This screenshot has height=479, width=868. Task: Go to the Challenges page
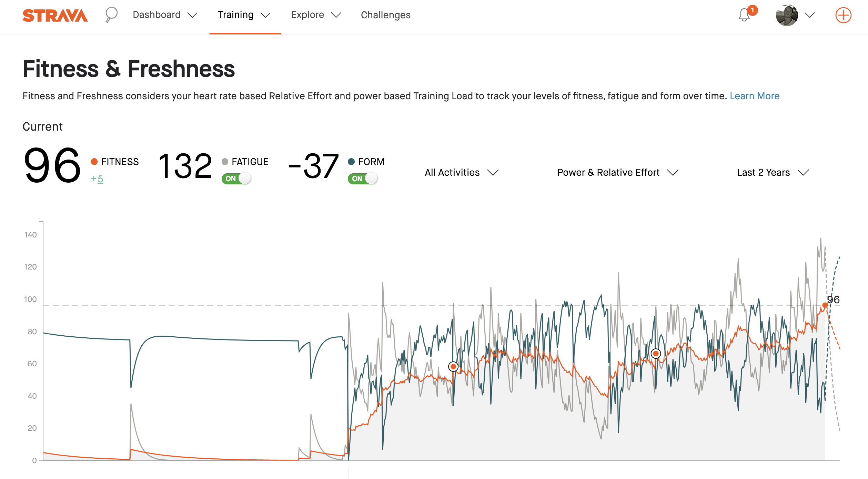(x=385, y=15)
